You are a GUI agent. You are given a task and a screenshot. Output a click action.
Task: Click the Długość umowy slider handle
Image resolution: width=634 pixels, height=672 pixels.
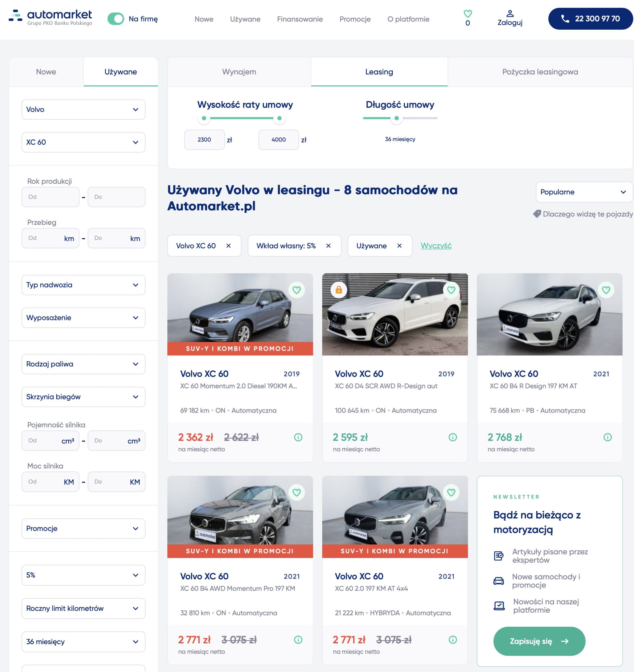(397, 118)
